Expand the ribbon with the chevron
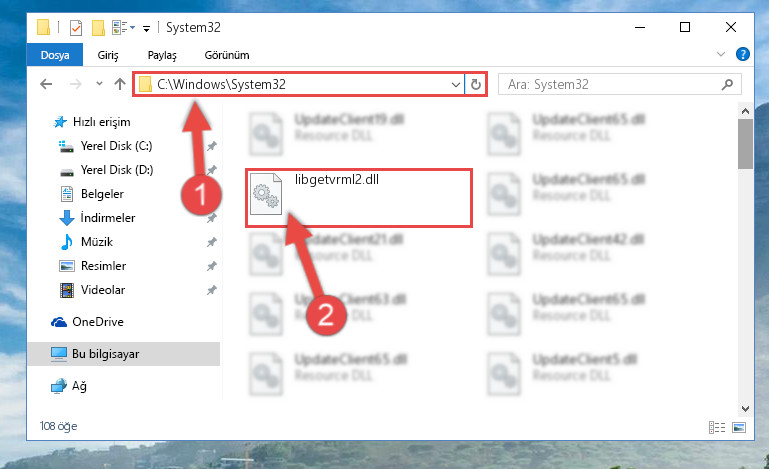 720,54
